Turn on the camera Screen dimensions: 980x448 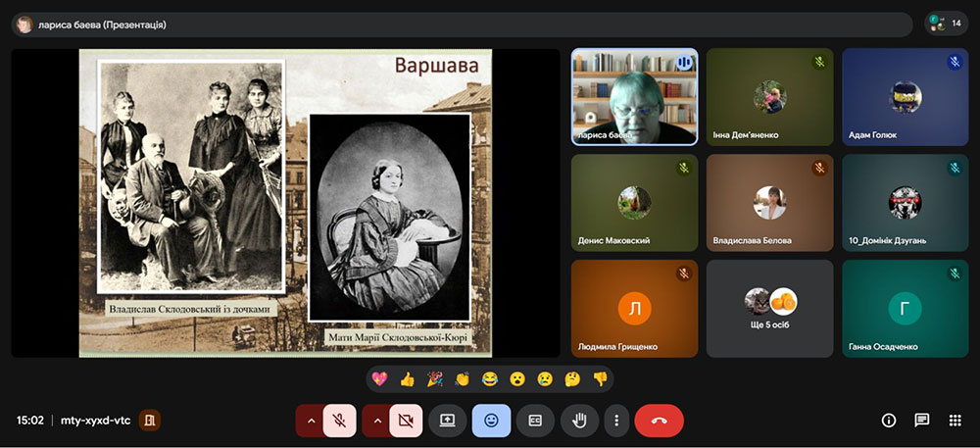point(406,421)
